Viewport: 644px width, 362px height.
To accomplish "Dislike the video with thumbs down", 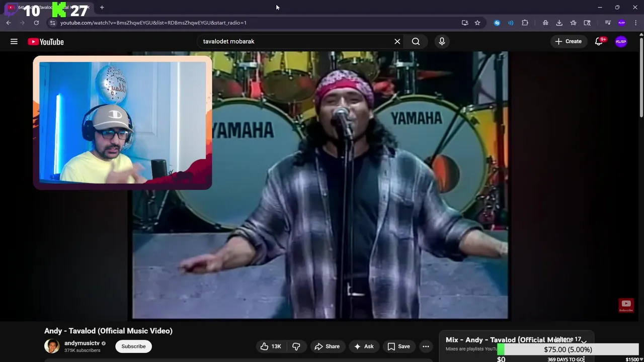I will click(x=296, y=346).
